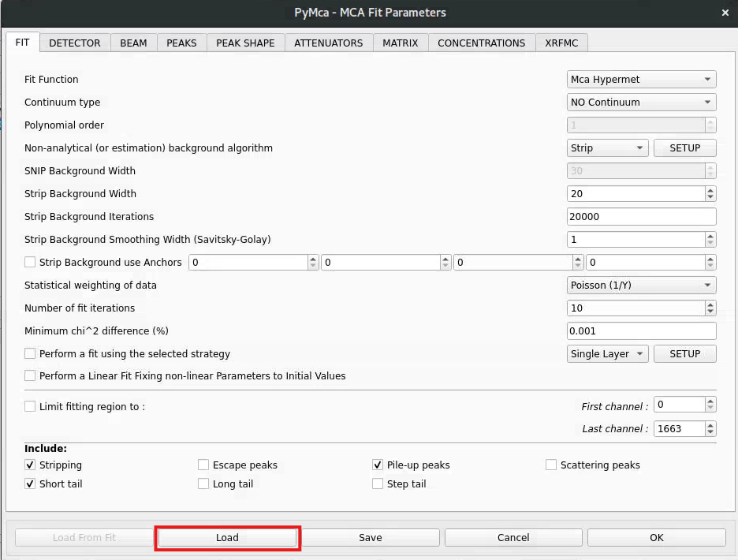738x560 pixels.
Task: Open the Statistical weighting Poisson dropdown
Action: tap(642, 285)
